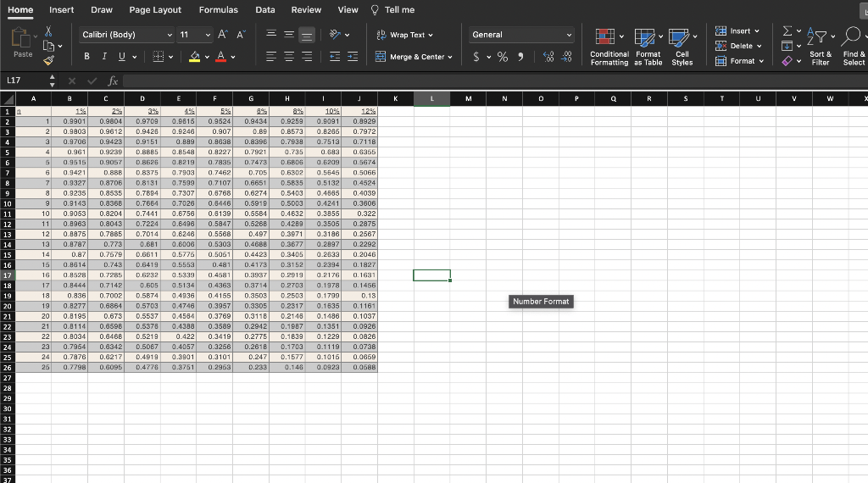Switch to the Page Layout tab
Viewport: 868px width, 483px height.
pos(155,10)
